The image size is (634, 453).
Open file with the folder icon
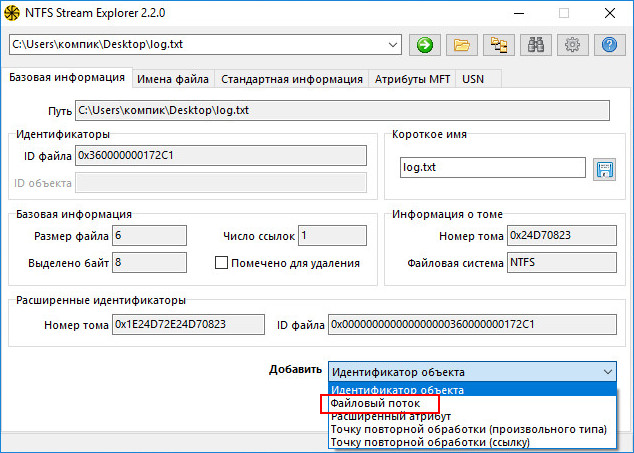462,44
